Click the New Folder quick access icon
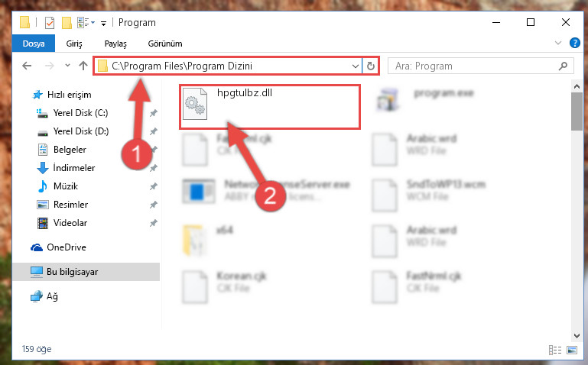The image size is (588, 365). 67,23
